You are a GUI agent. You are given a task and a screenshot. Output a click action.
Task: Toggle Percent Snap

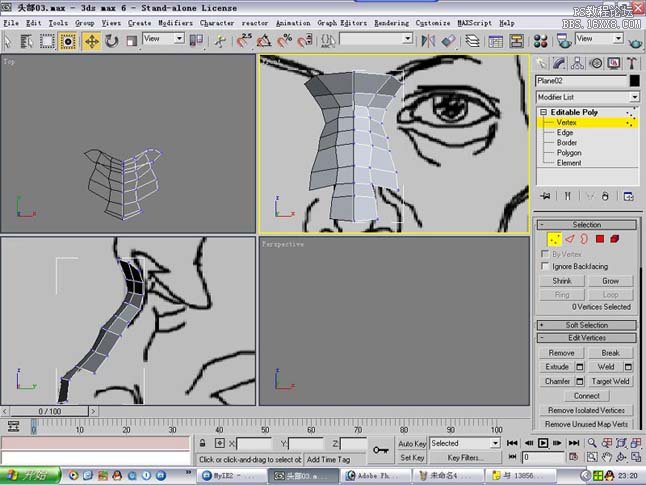coord(285,40)
